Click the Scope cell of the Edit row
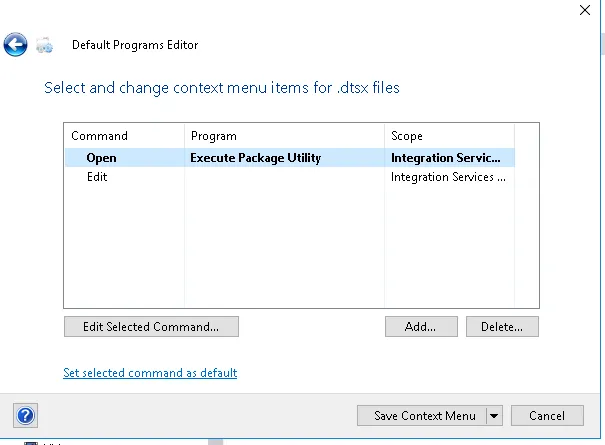The width and height of the screenshot is (605, 445). click(x=448, y=177)
